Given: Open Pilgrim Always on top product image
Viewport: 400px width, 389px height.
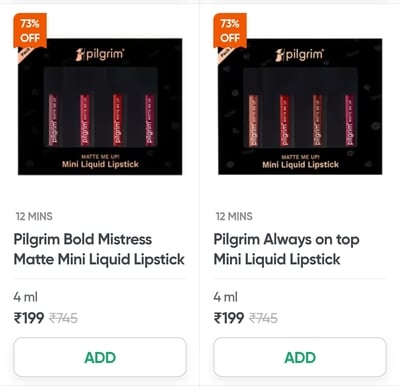Looking at the screenshot, I should coord(300,107).
